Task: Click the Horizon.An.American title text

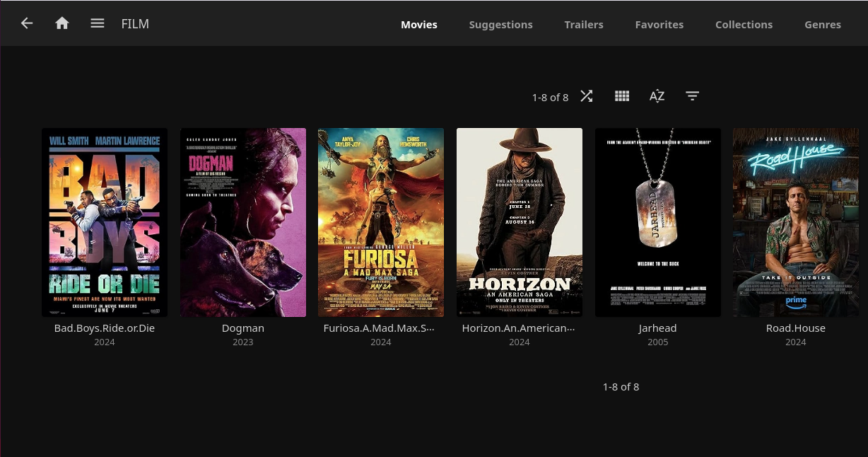Action: 518,328
